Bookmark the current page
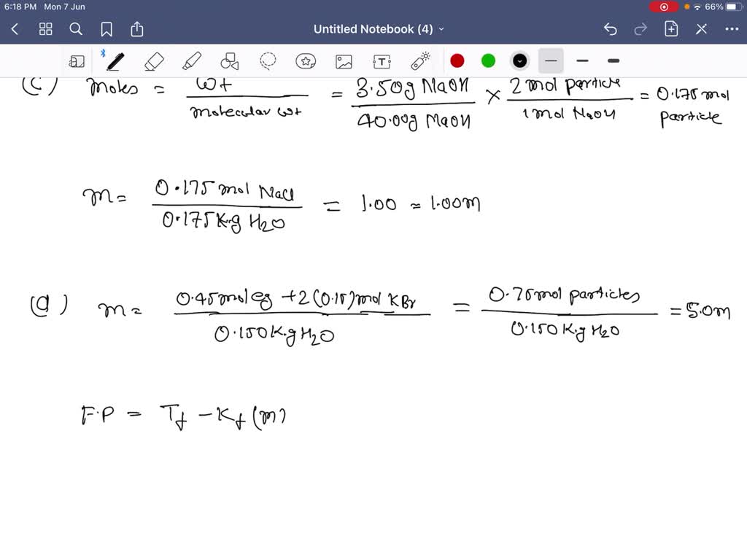Viewport: 747px width, 560px height. 107,29
